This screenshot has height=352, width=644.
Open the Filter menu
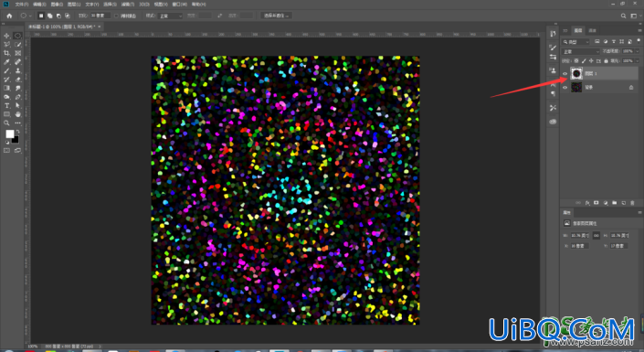[x=128, y=4]
